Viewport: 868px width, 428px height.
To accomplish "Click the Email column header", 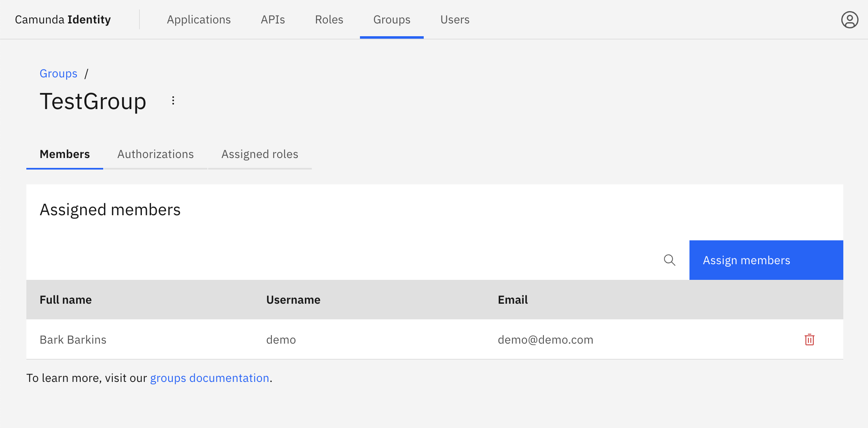I will point(513,300).
